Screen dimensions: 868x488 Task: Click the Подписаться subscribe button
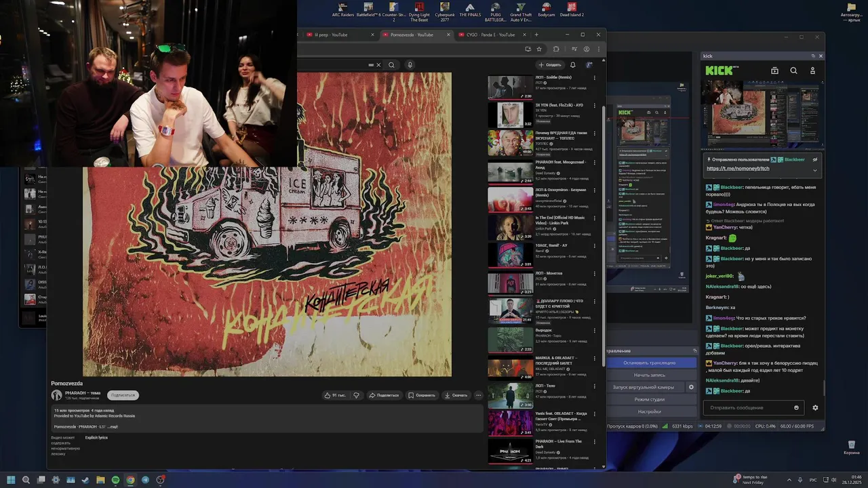[x=123, y=395]
